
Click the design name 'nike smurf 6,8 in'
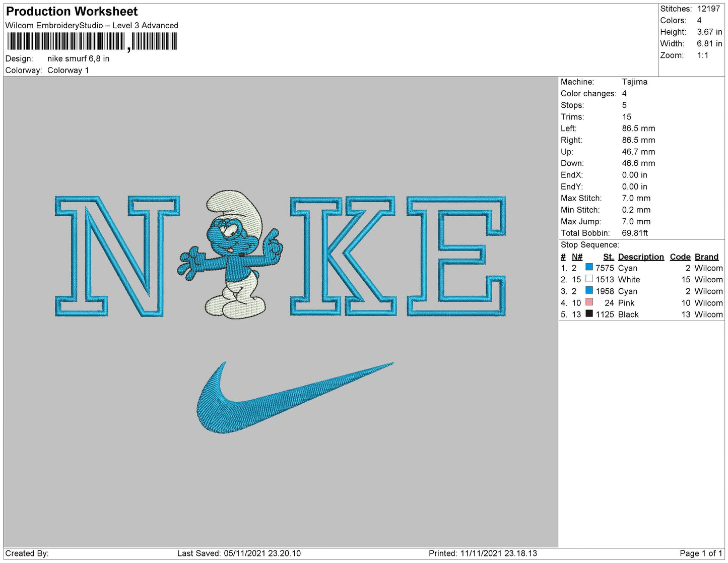(78, 58)
